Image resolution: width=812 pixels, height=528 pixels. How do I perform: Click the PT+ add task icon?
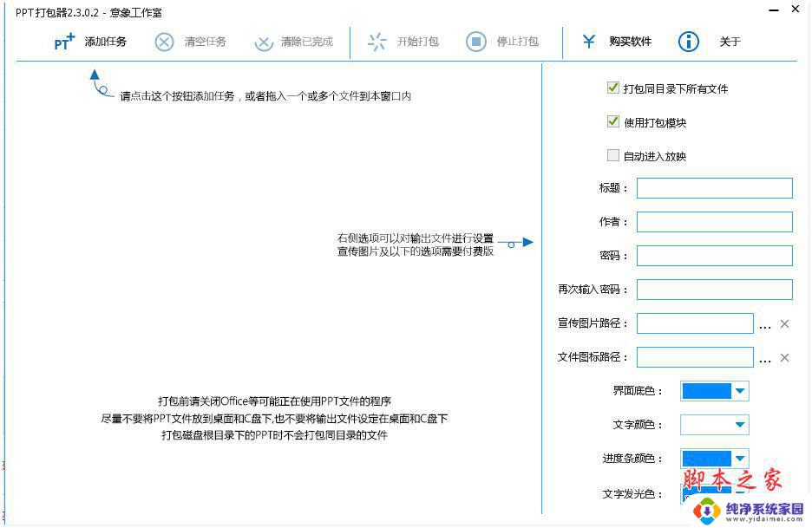point(65,42)
